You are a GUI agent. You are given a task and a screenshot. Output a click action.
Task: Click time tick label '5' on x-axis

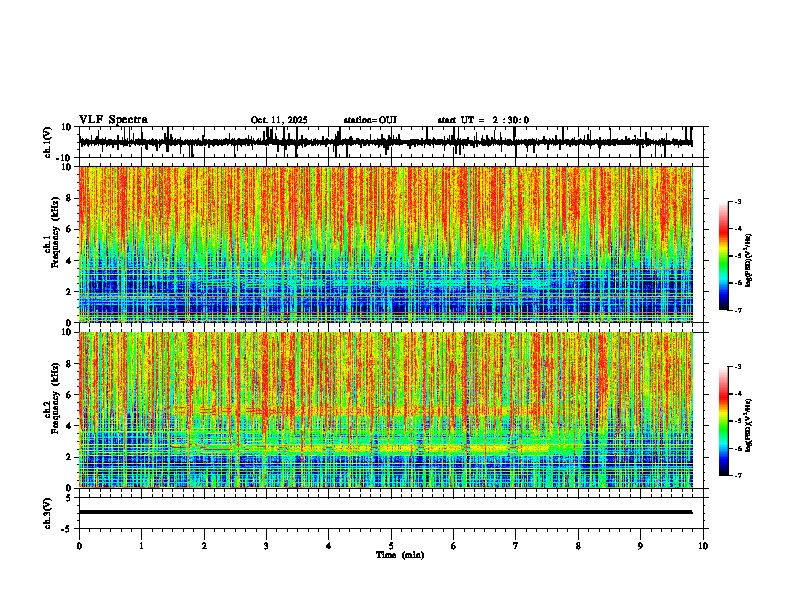click(x=391, y=546)
